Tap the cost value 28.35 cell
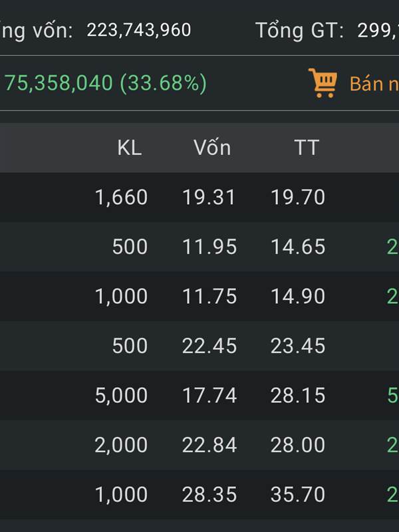 coord(209,495)
